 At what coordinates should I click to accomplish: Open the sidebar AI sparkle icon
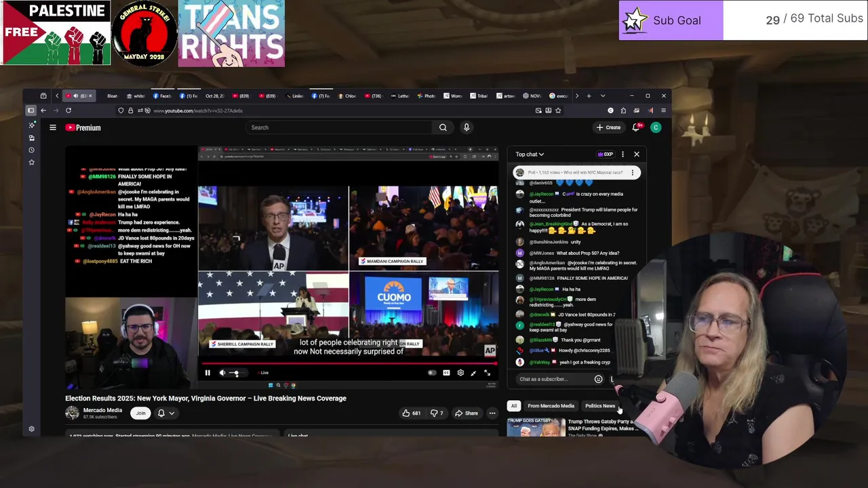(31, 125)
